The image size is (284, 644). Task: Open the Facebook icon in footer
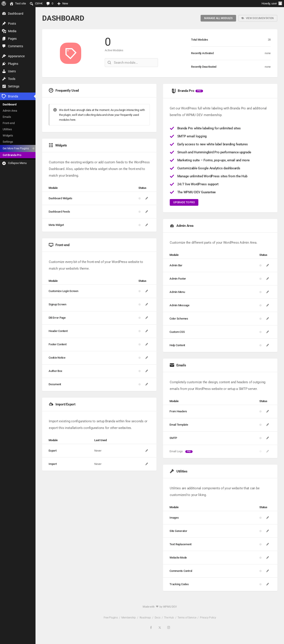tap(151, 627)
